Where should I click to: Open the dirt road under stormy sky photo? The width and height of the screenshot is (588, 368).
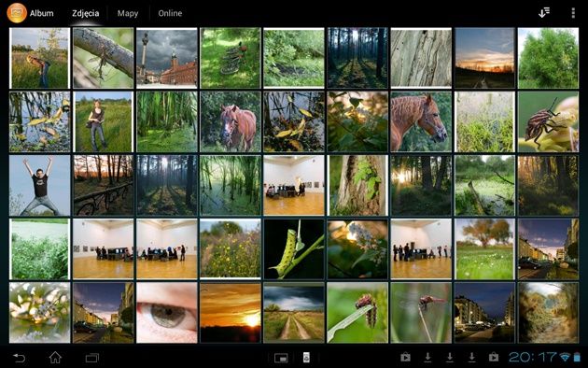294,313
